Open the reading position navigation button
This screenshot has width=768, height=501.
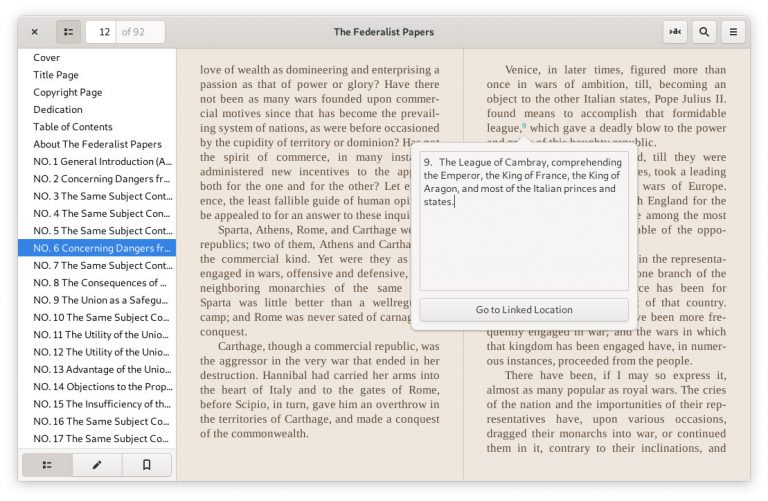click(x=675, y=32)
